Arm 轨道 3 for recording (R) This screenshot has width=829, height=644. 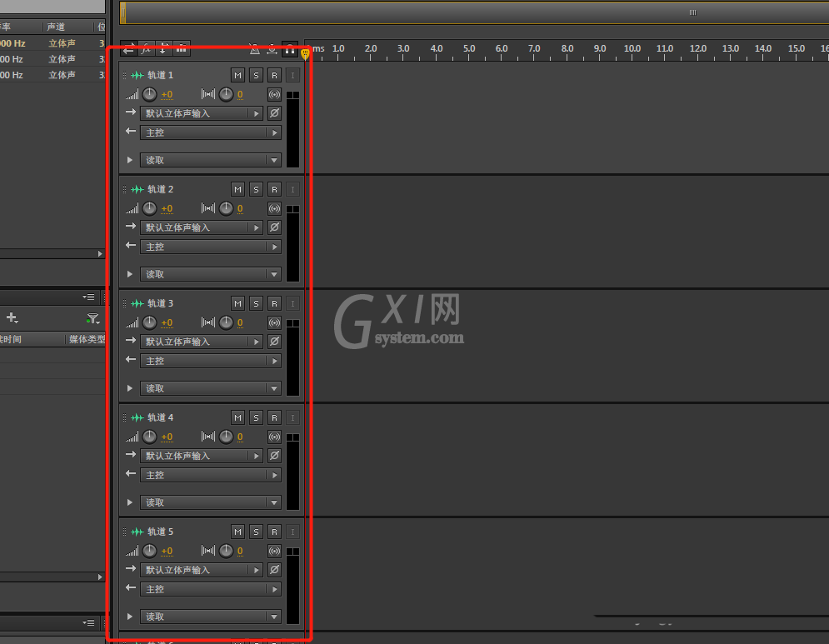coord(274,303)
